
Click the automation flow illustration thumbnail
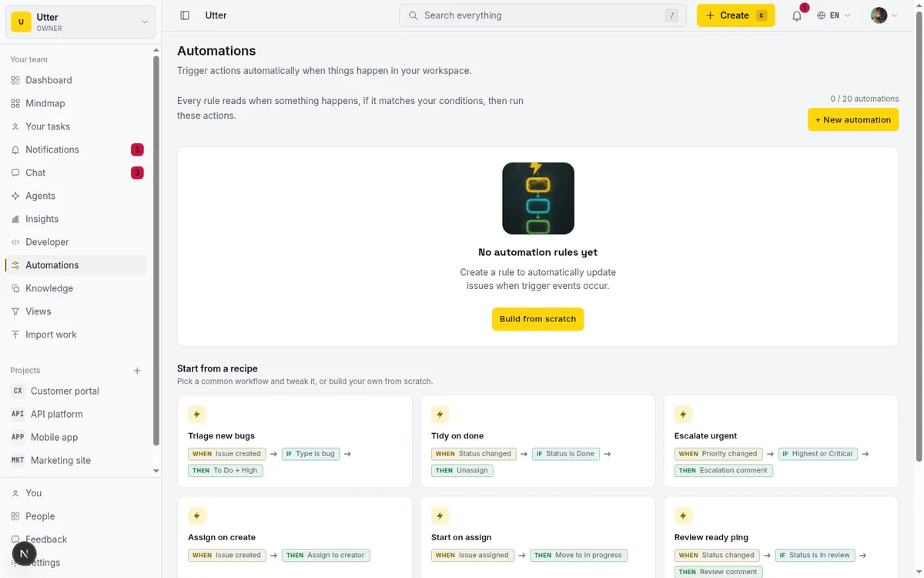(x=537, y=198)
